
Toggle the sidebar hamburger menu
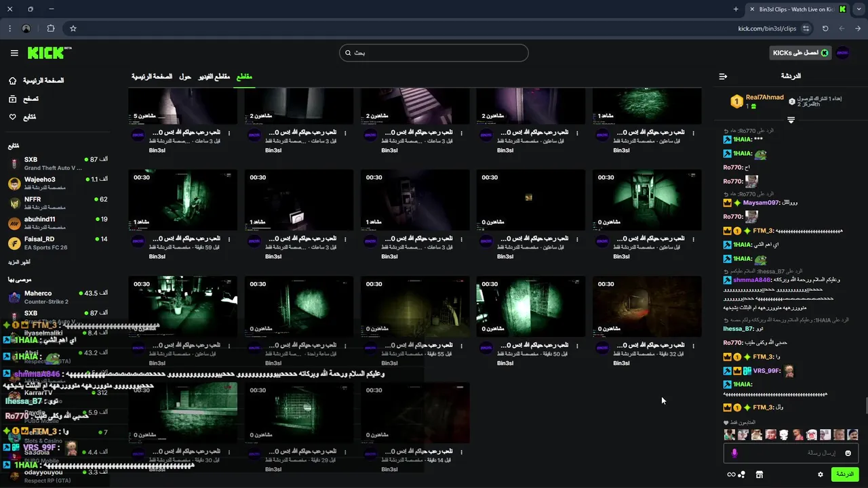[14, 53]
